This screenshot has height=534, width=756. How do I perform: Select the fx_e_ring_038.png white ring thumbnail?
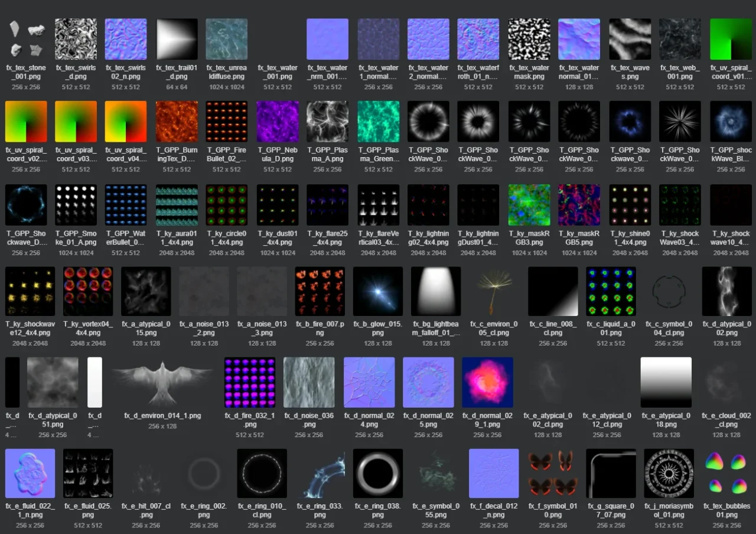point(378,474)
